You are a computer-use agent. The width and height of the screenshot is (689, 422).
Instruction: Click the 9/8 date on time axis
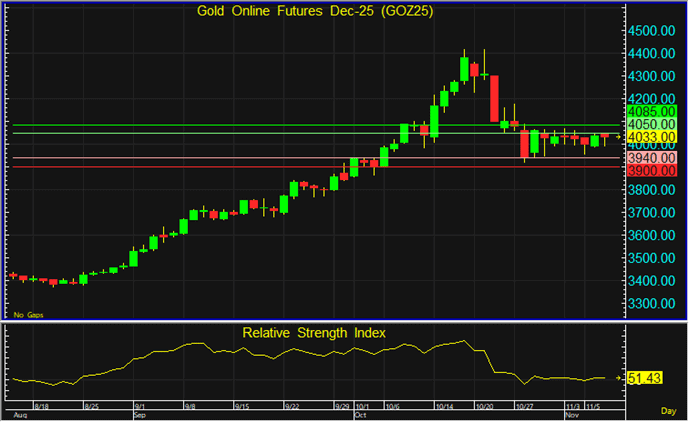[190, 407]
